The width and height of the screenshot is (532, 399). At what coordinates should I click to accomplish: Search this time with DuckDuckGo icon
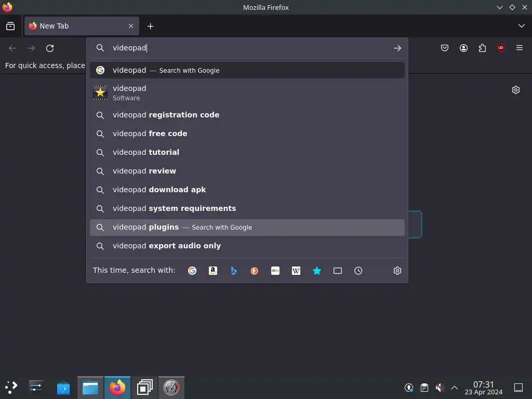(x=254, y=271)
